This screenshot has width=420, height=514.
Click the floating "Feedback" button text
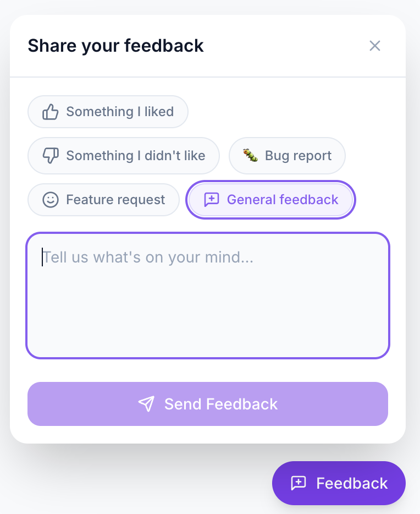point(352,483)
